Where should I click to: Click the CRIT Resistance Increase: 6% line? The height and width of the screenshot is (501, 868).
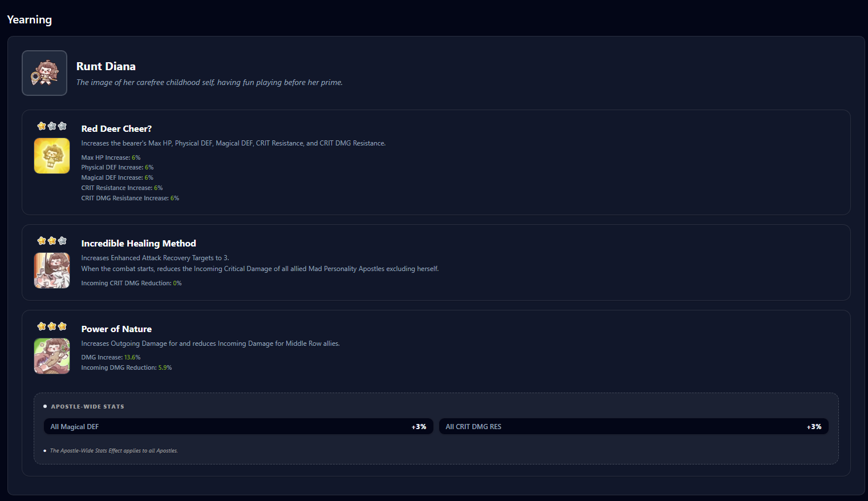122,188
